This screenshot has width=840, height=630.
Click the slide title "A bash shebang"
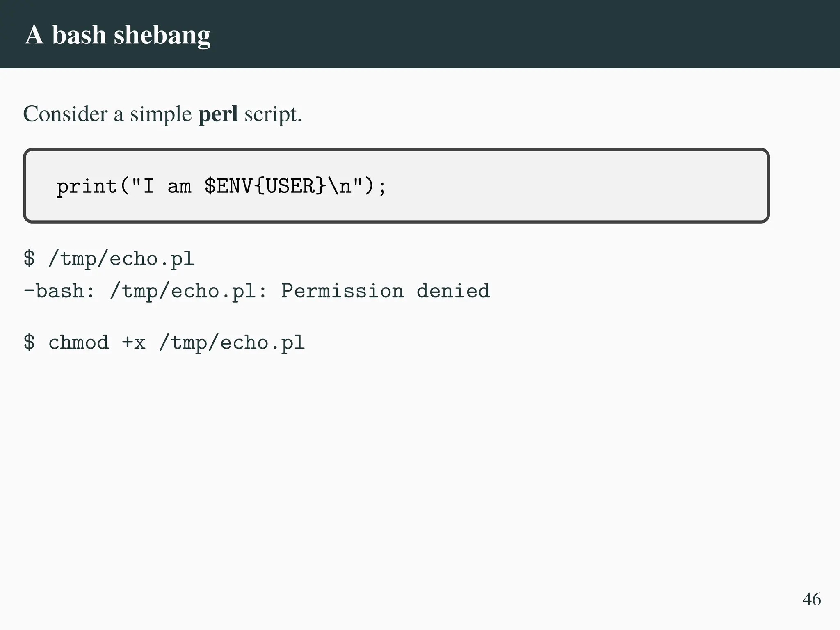(118, 35)
